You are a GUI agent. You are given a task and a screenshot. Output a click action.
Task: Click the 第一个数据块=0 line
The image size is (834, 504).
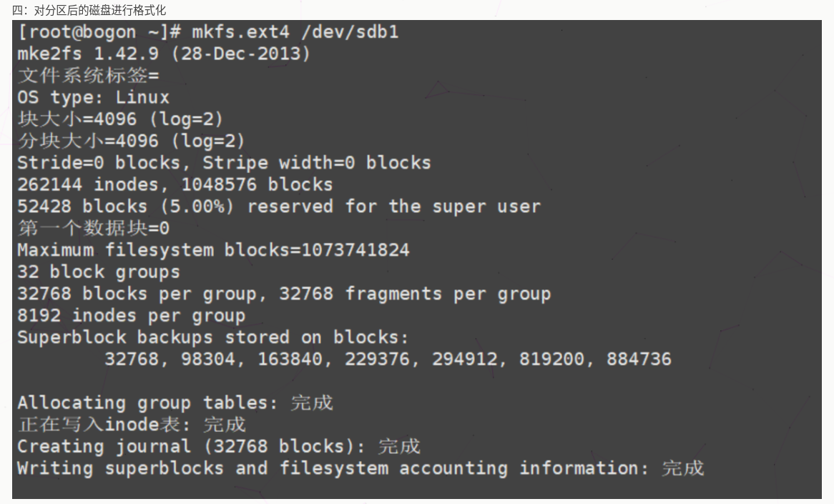(93, 229)
